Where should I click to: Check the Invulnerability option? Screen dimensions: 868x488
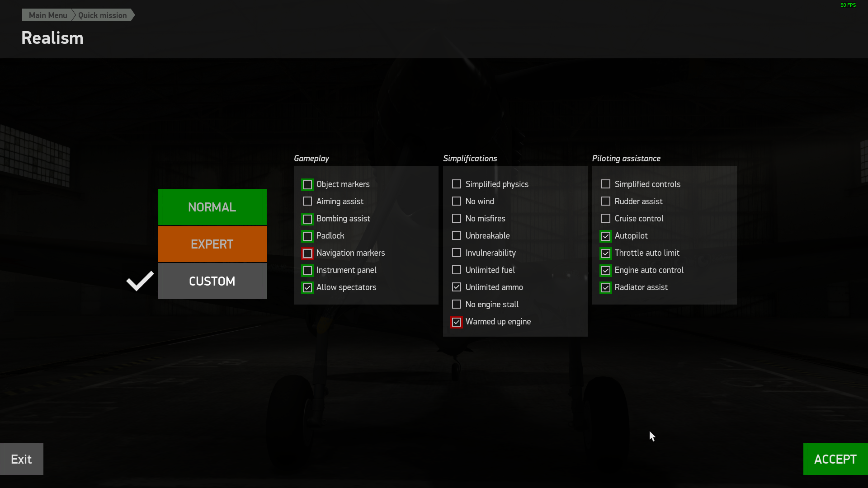(x=457, y=253)
